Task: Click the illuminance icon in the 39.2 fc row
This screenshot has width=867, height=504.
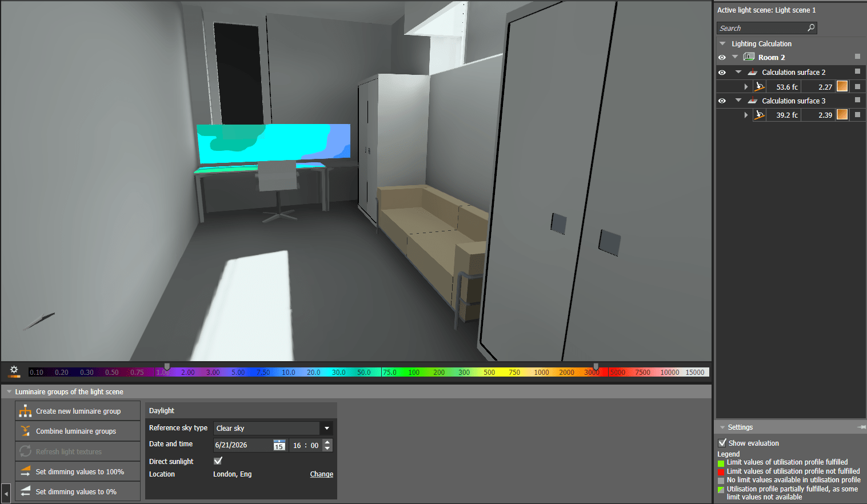Action: click(x=760, y=115)
